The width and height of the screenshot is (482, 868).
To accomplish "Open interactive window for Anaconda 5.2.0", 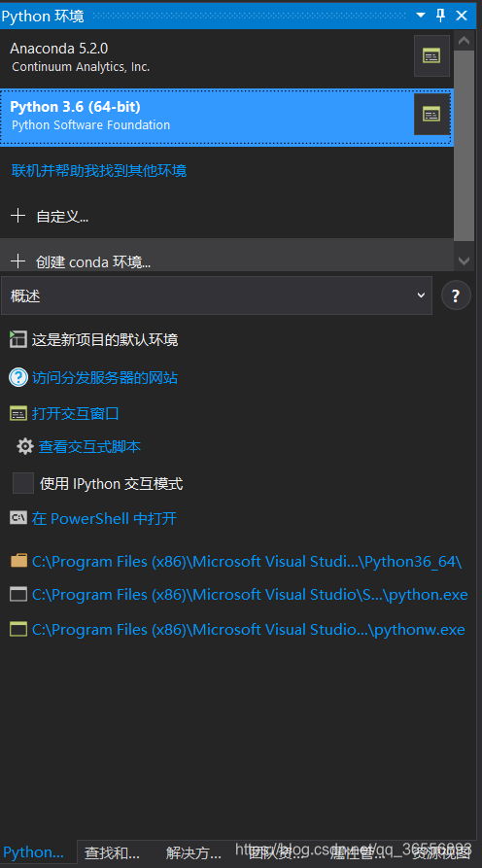I will 431,55.
